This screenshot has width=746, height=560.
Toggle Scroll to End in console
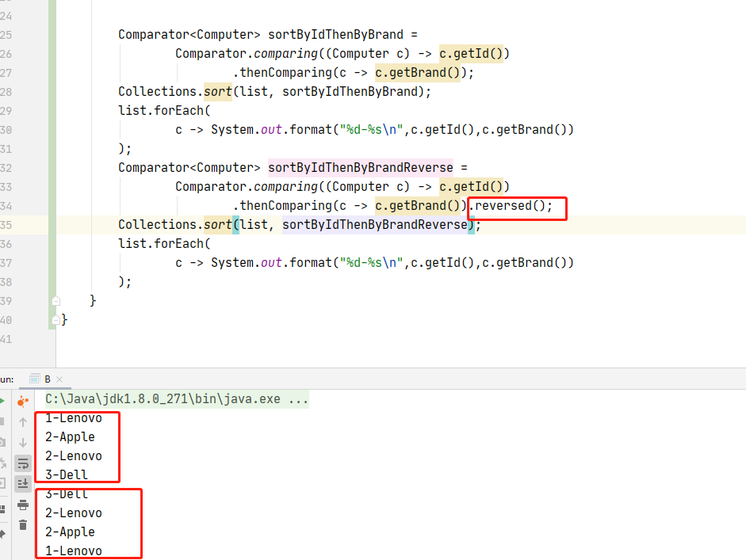(x=23, y=483)
